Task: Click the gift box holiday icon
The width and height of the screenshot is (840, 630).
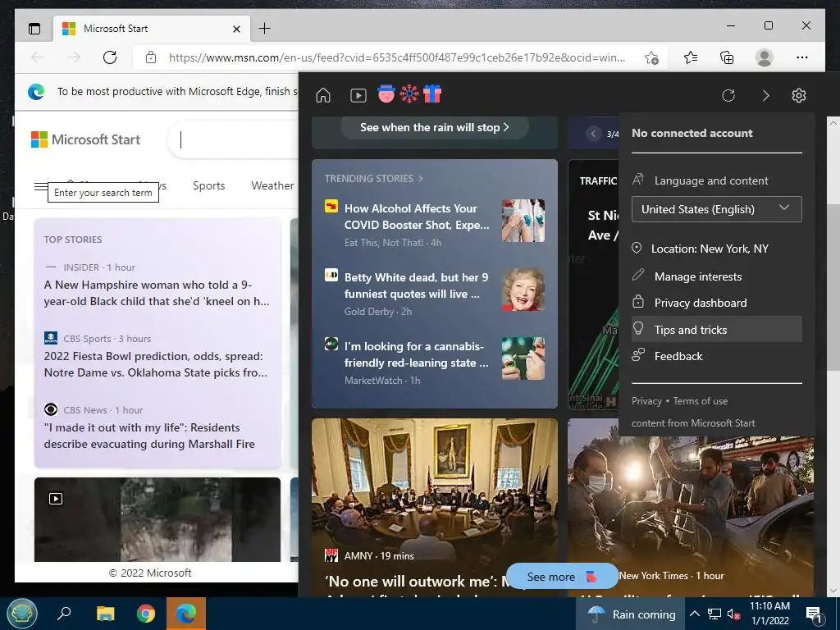Action: pyautogui.click(x=431, y=94)
